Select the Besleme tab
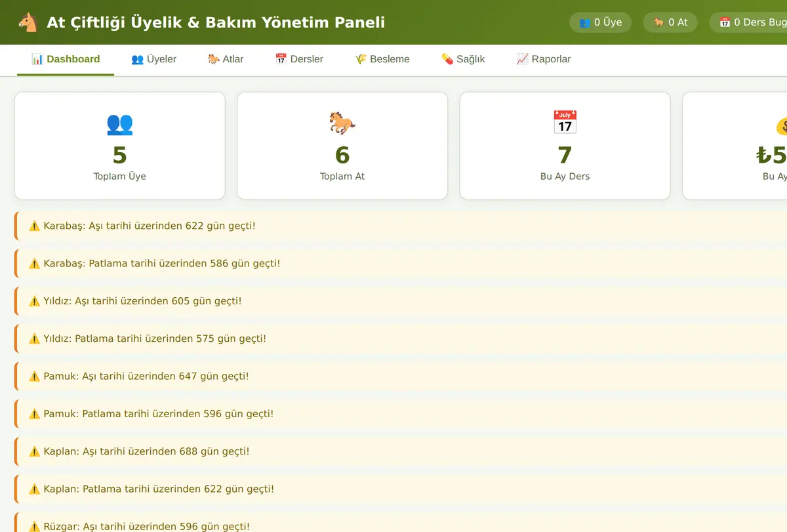 point(382,59)
